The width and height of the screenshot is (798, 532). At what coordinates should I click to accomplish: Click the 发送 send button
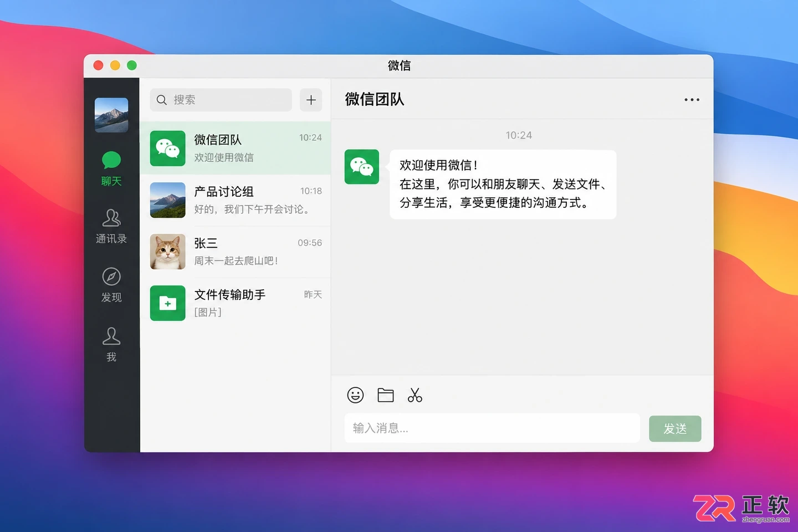click(675, 428)
